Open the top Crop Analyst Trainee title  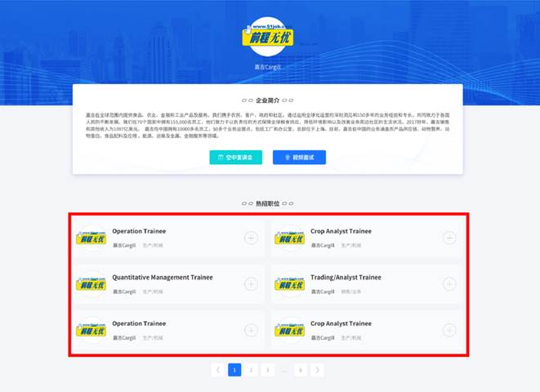coord(341,231)
